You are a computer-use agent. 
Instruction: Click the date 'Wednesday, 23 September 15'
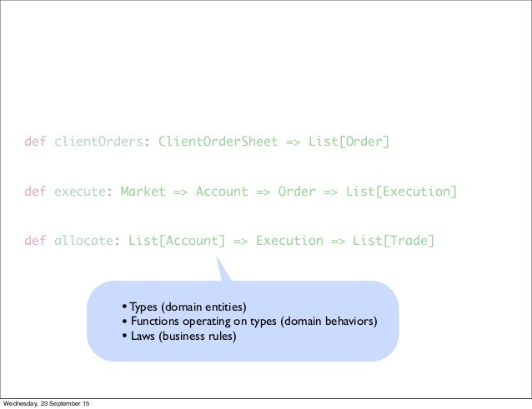pos(46,403)
